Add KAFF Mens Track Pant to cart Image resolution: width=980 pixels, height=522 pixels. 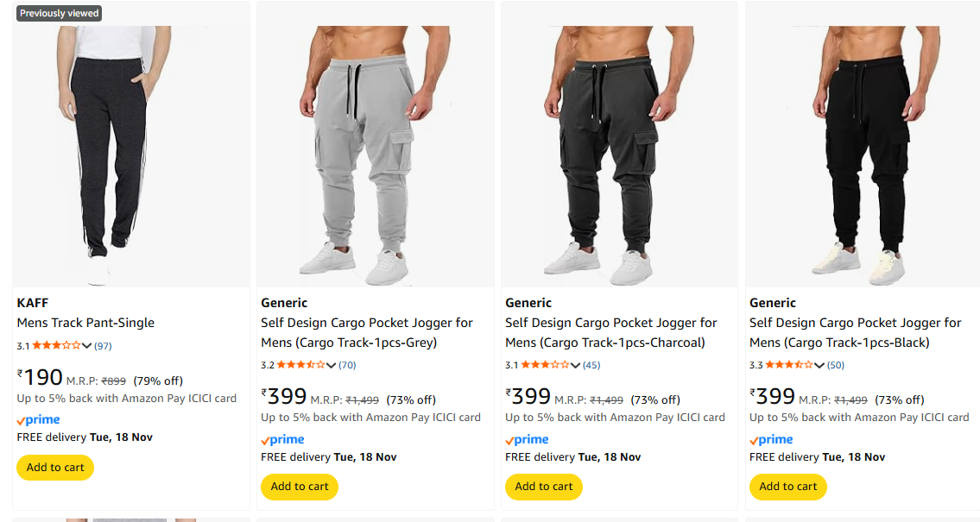[x=55, y=468]
